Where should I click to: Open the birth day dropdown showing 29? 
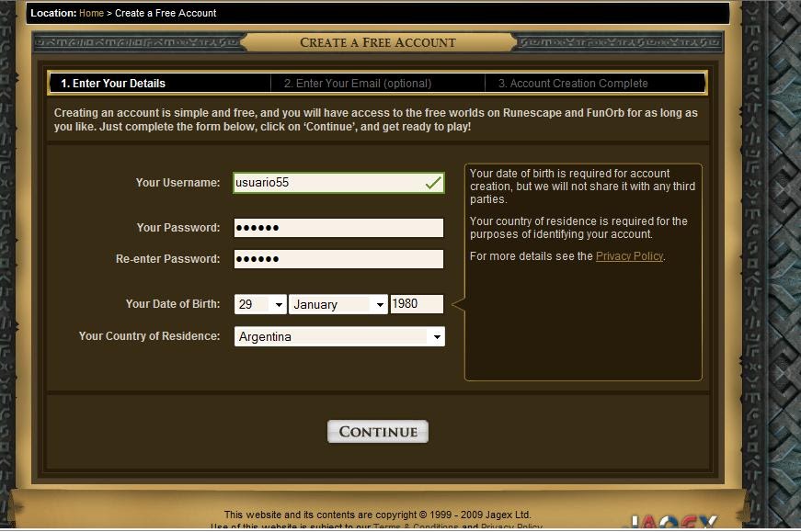pos(260,304)
